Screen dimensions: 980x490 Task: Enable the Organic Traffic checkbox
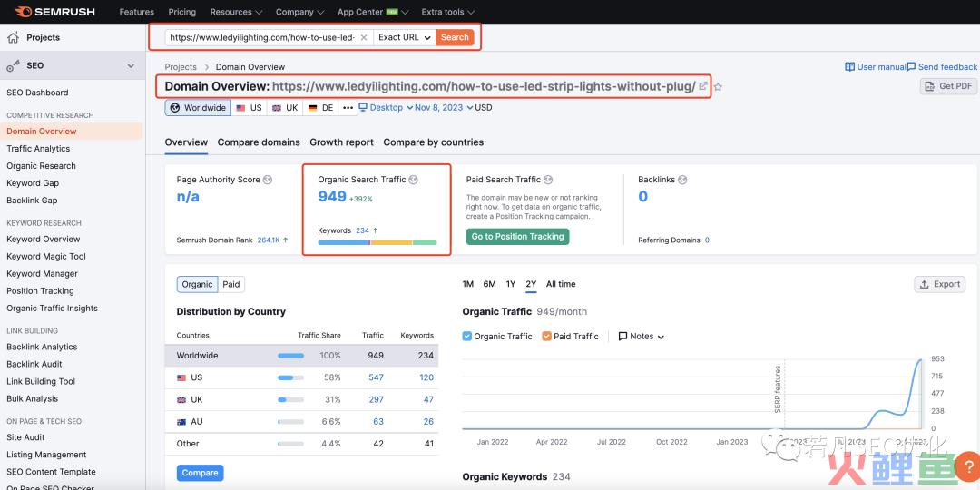coord(467,337)
